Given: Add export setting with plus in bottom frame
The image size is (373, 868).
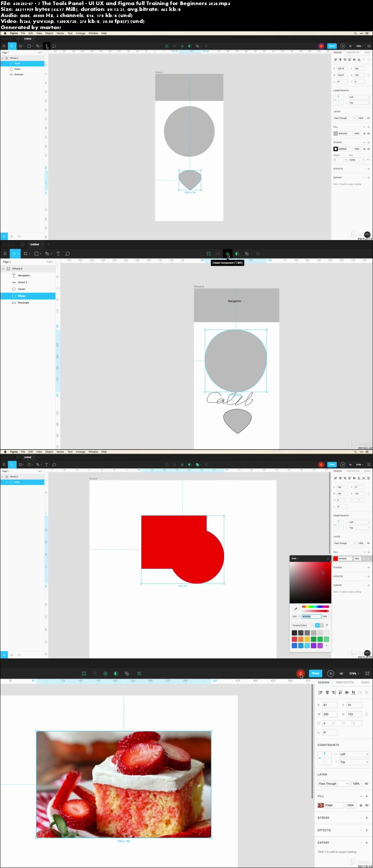Looking at the screenshot, I should (x=366, y=843).
